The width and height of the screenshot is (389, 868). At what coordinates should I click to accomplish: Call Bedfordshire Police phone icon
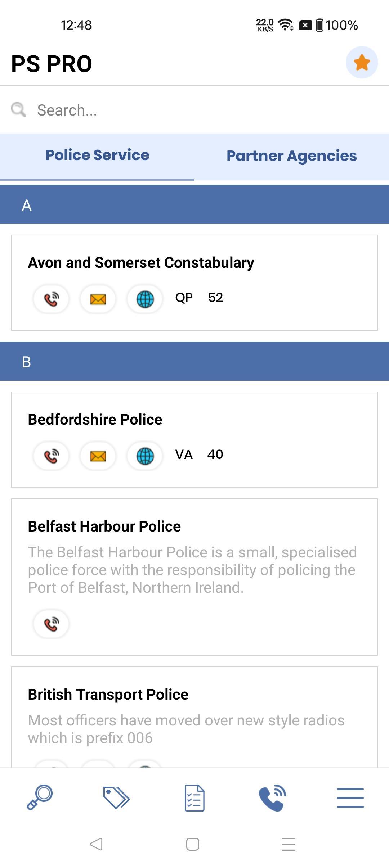pyautogui.click(x=51, y=456)
